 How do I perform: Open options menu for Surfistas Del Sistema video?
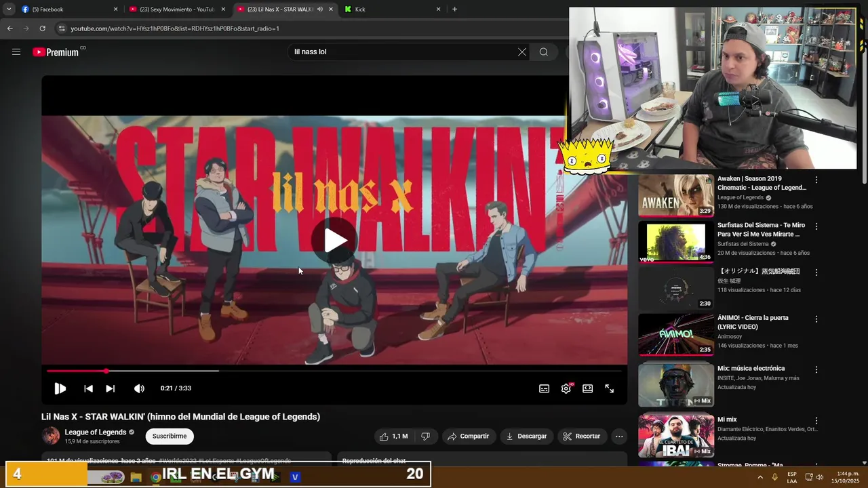pos(816,226)
